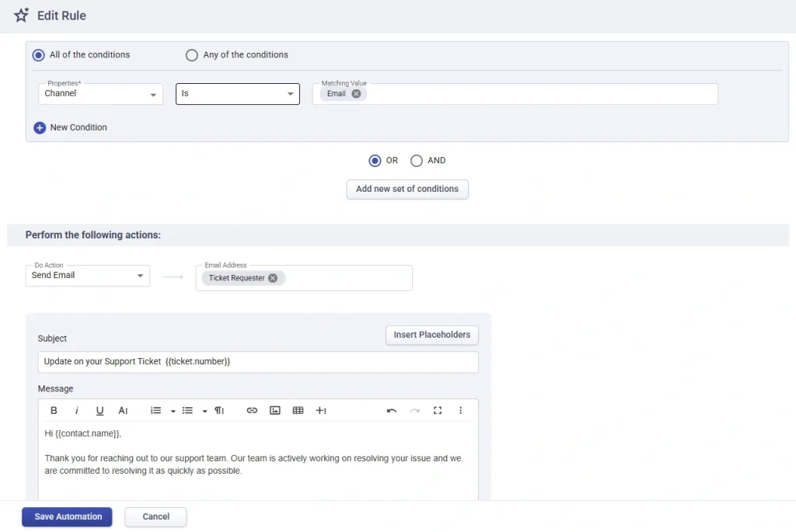Screen dimensions: 796x532
Task: Insert an image into the message
Action: tap(274, 411)
